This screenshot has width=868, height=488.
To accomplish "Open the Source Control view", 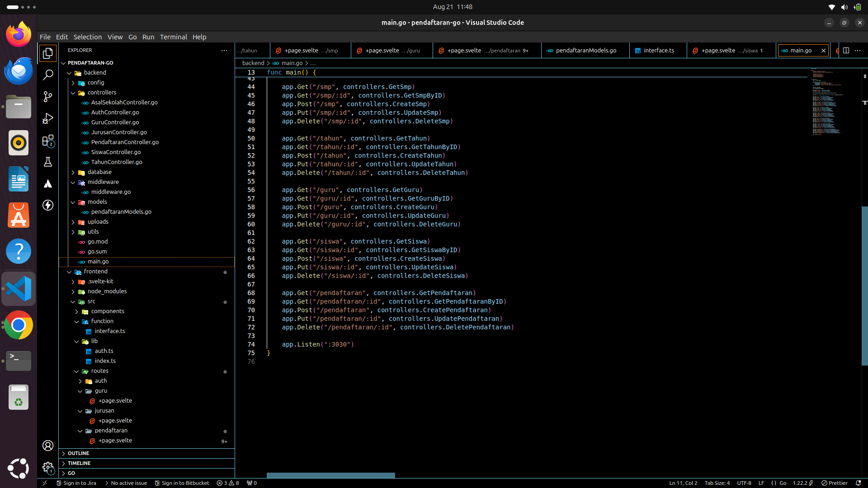I will 48,97.
